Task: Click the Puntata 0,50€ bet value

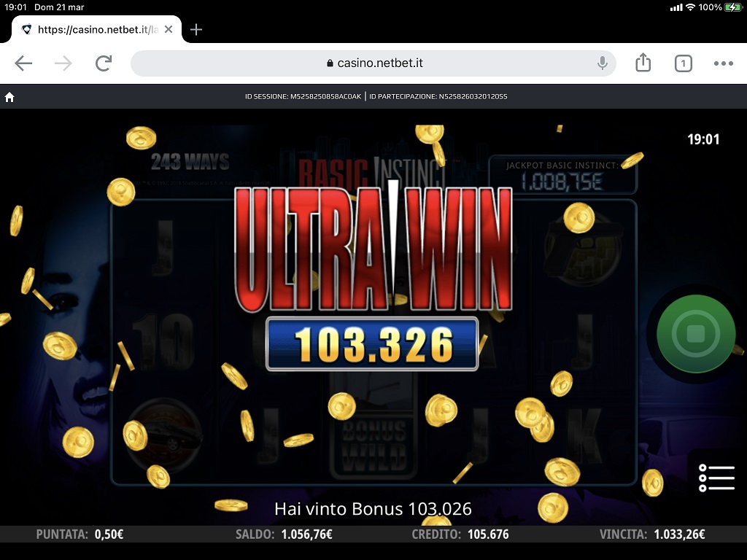Action: pyautogui.click(x=80, y=534)
